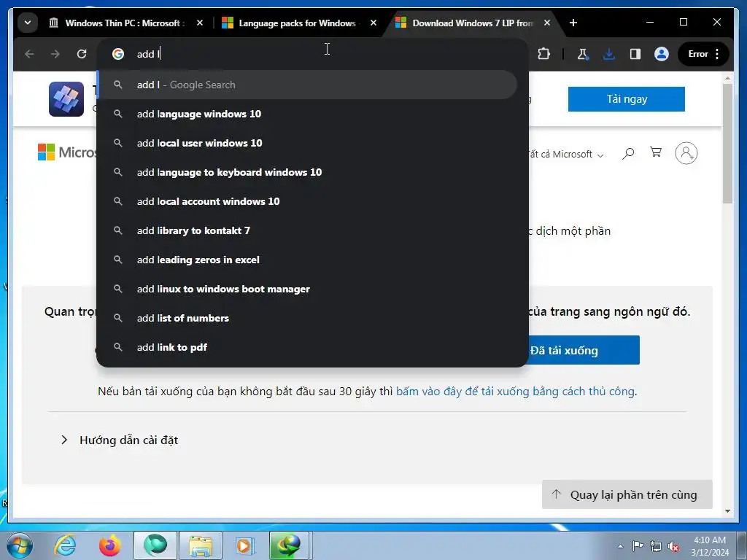Expand the Tất cả Microsoft dropdown
Screen dimensions: 747x560
pos(565,155)
